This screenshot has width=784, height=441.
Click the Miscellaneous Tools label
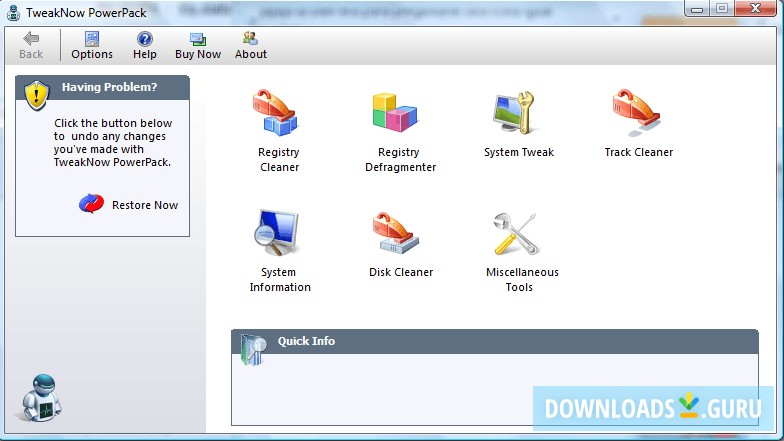522,280
